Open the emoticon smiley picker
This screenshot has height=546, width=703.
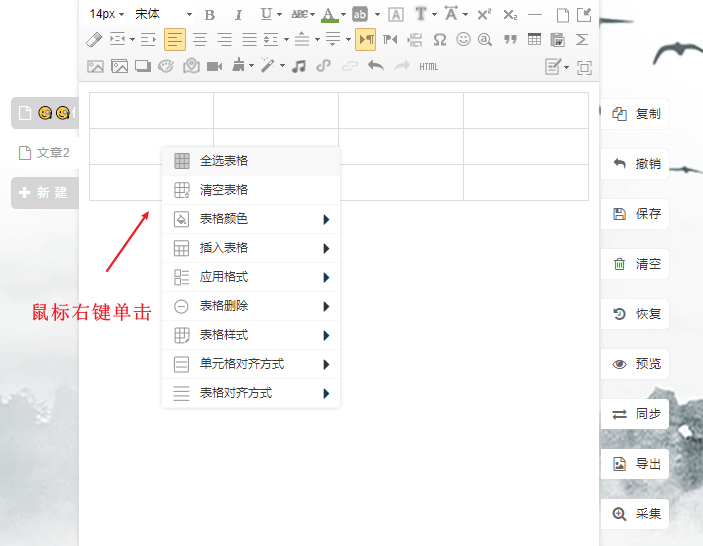[463, 40]
